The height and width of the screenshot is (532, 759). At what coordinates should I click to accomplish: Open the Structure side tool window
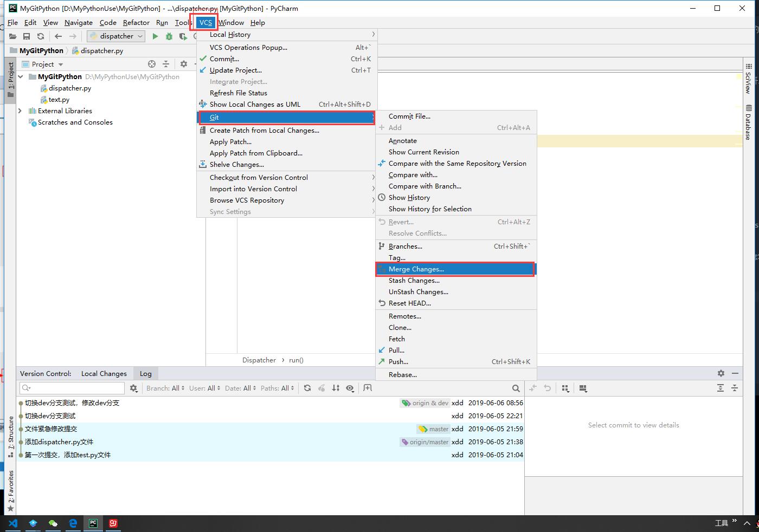10,437
